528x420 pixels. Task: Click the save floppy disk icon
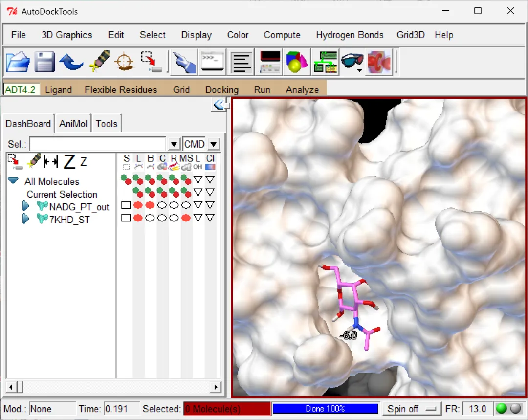click(x=44, y=62)
